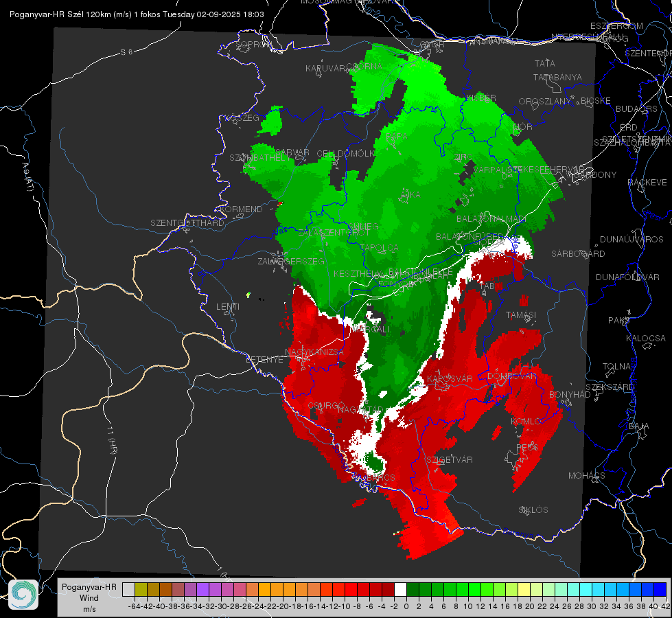Click the grey swatch left of -64
This screenshot has height=618, width=672.
(128, 589)
